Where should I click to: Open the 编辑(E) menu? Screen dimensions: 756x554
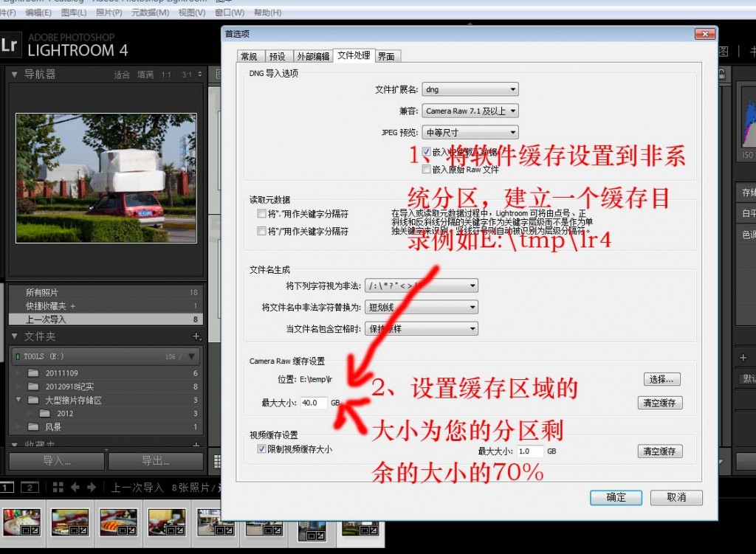38,13
